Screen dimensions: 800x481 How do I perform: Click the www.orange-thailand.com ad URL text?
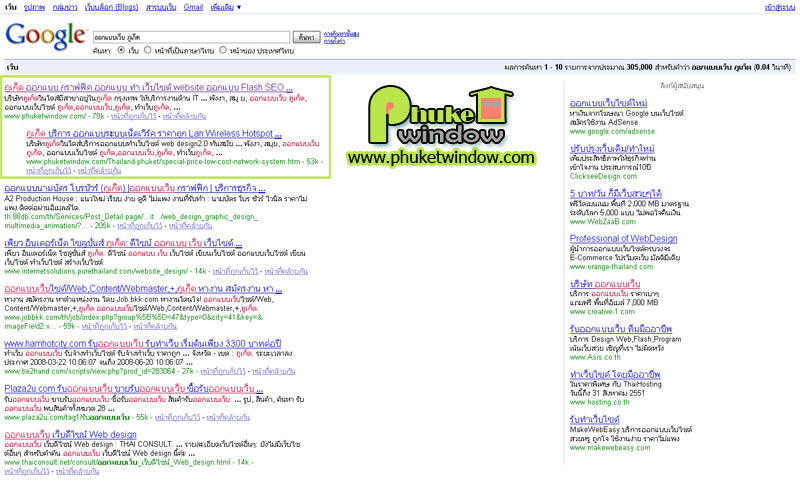tap(611, 267)
